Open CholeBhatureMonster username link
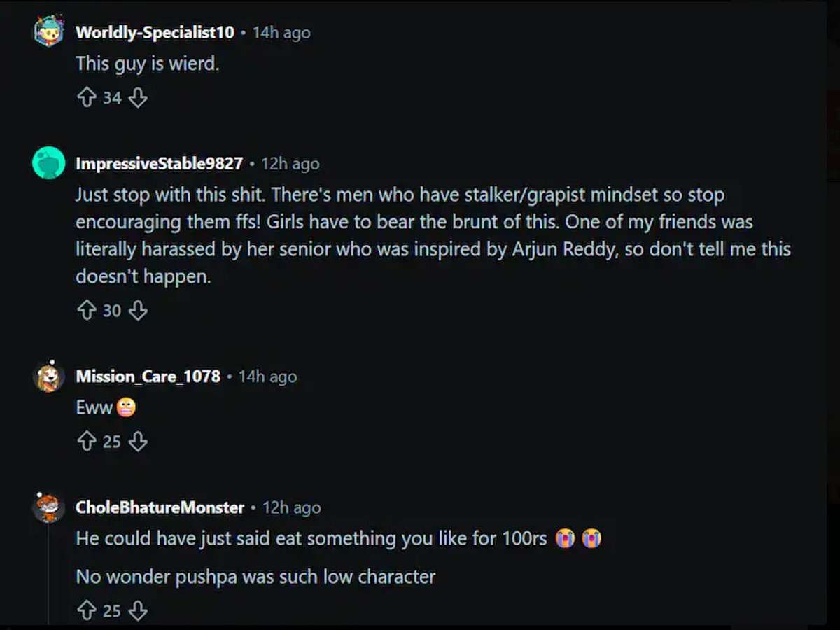This screenshot has height=630, width=840. [x=160, y=507]
